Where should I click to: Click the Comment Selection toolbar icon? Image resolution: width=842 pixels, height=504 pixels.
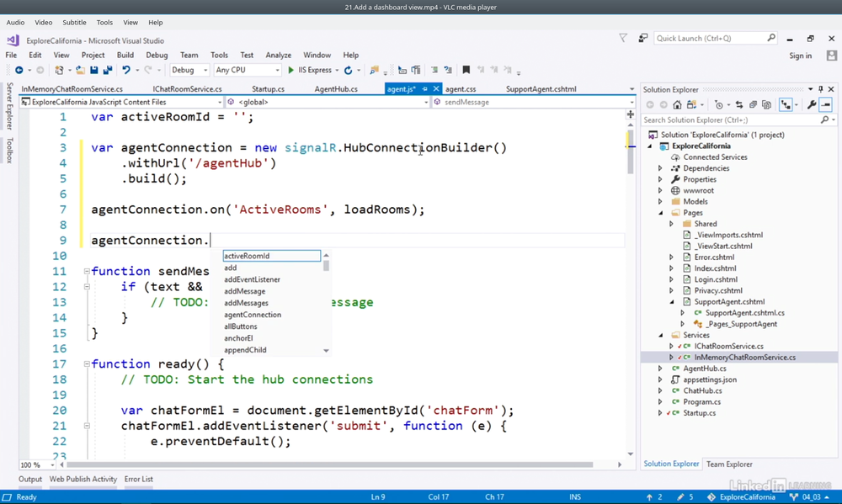[x=434, y=70]
